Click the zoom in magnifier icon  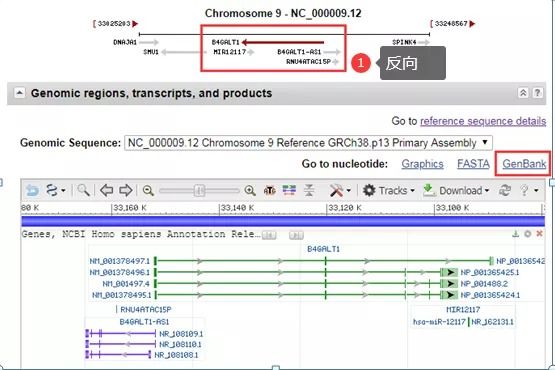tap(250, 190)
